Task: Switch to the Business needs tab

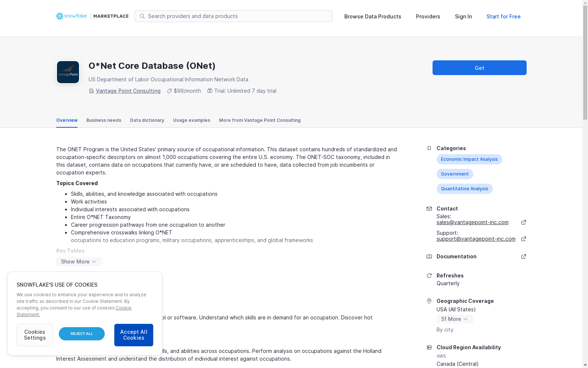Action: 104,120
